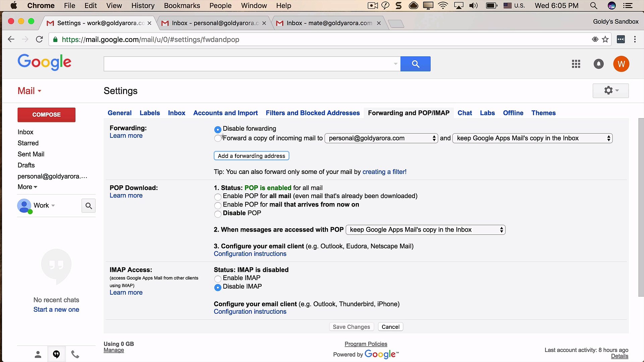This screenshot has width=644, height=362.
Task: Switch to the Accounts and Import tab
Action: coord(225,113)
